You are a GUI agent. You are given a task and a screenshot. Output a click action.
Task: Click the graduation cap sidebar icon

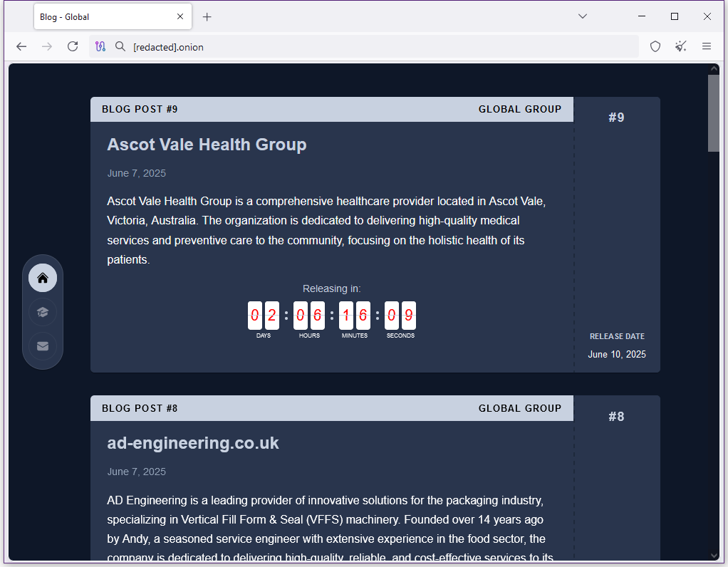[43, 312]
